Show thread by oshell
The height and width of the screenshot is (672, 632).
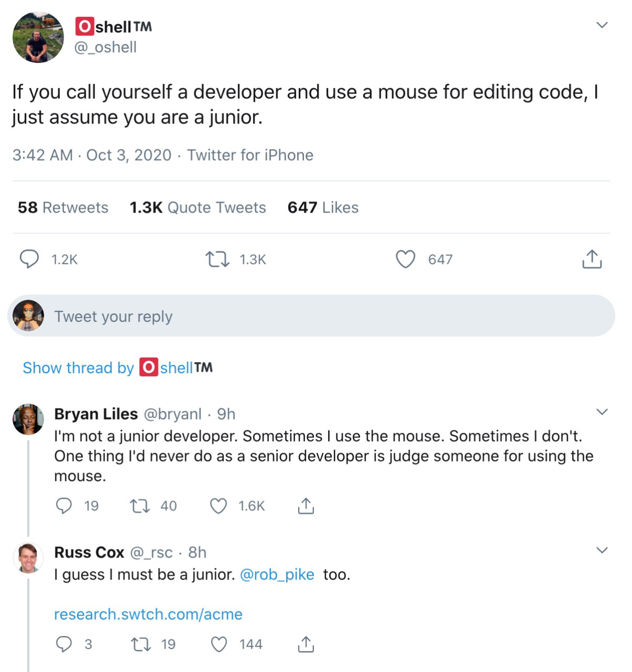click(118, 367)
